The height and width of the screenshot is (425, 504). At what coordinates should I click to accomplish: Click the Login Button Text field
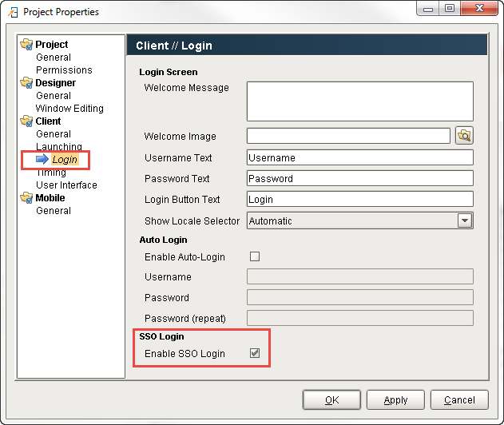[360, 200]
